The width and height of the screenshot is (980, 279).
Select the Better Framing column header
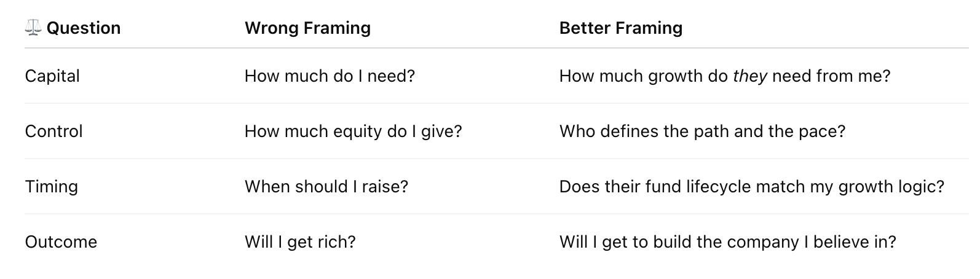pos(621,28)
